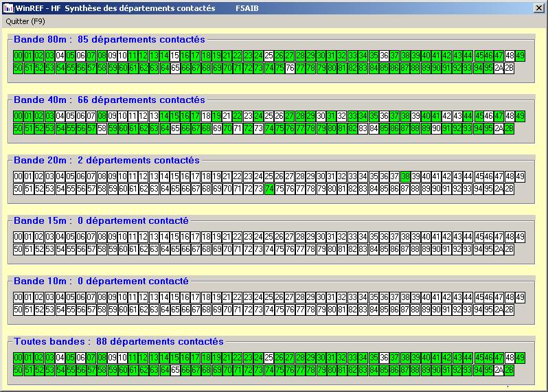This screenshot has width=548, height=392.
Task: Click department 50 cell in Bande 15m
Action: tap(18, 249)
